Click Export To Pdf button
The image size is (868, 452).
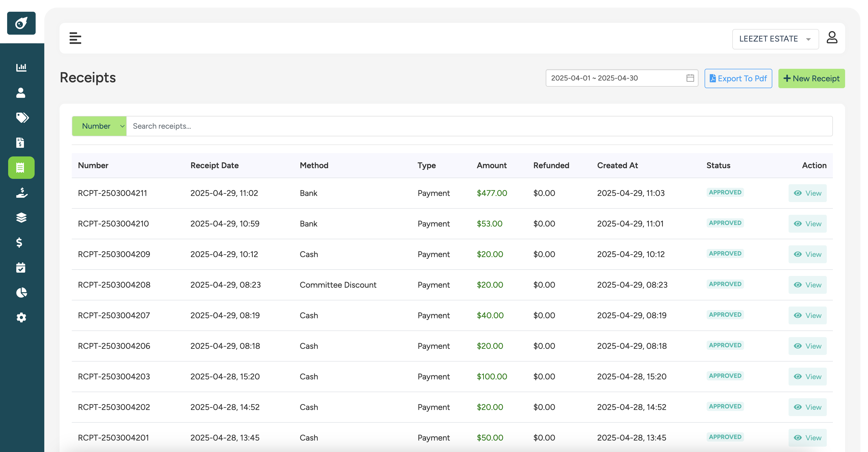pos(738,78)
